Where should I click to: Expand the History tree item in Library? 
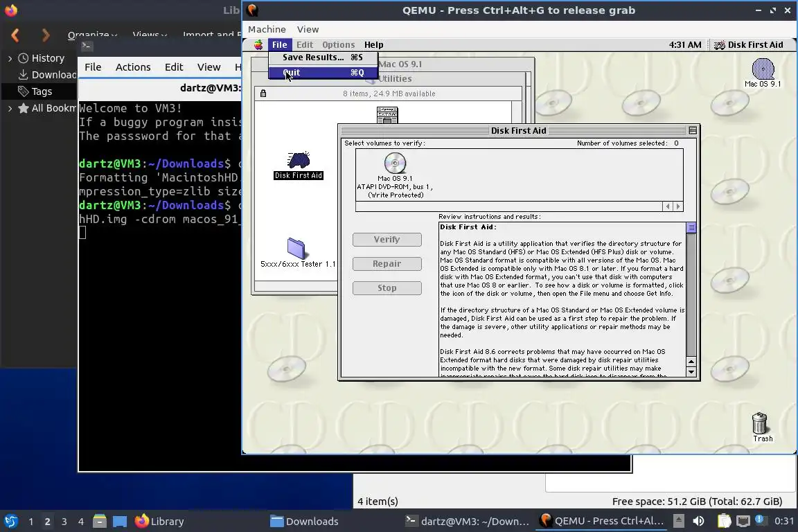(x=10, y=59)
